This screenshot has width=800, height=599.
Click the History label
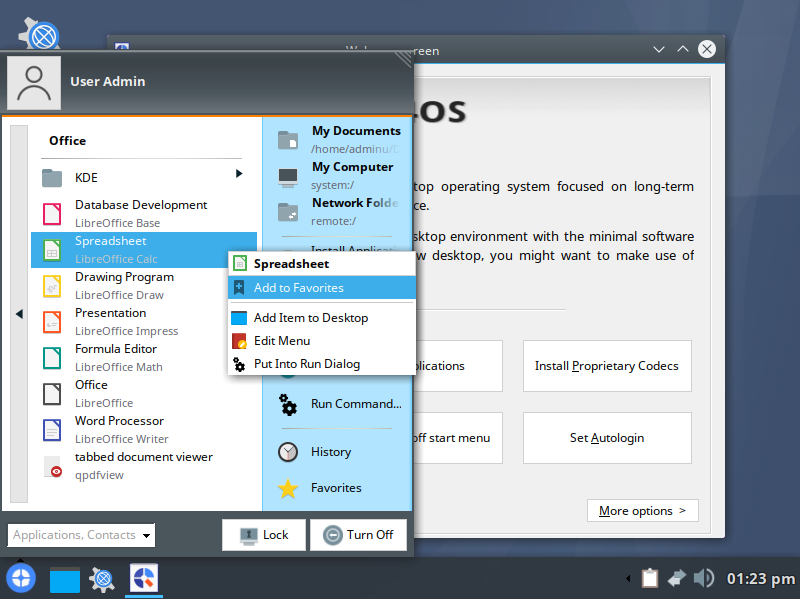(x=331, y=452)
